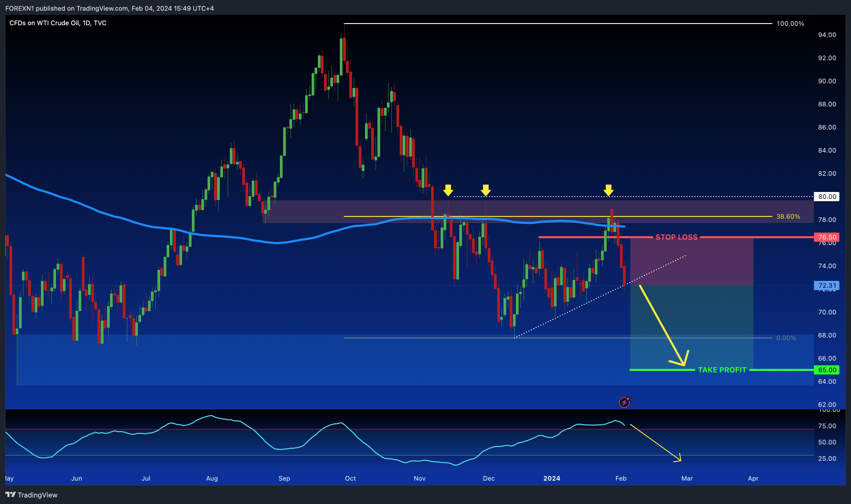Click the green take-profit zone of the short position
Viewport: 851px width, 504px height.
click(691, 327)
